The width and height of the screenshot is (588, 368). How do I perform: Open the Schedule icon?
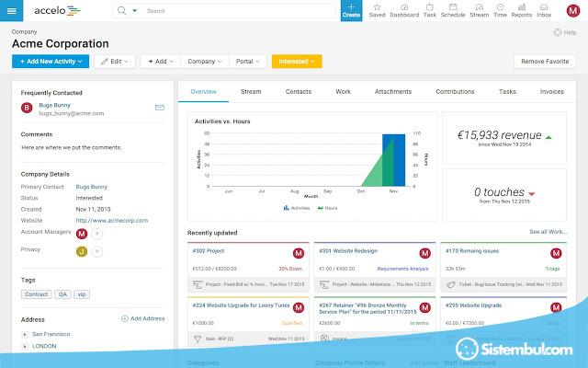tap(453, 10)
